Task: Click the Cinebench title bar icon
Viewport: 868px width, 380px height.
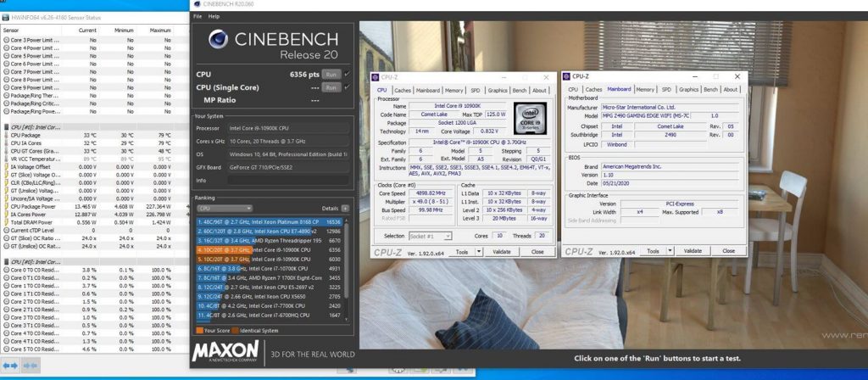Action: pyautogui.click(x=198, y=4)
